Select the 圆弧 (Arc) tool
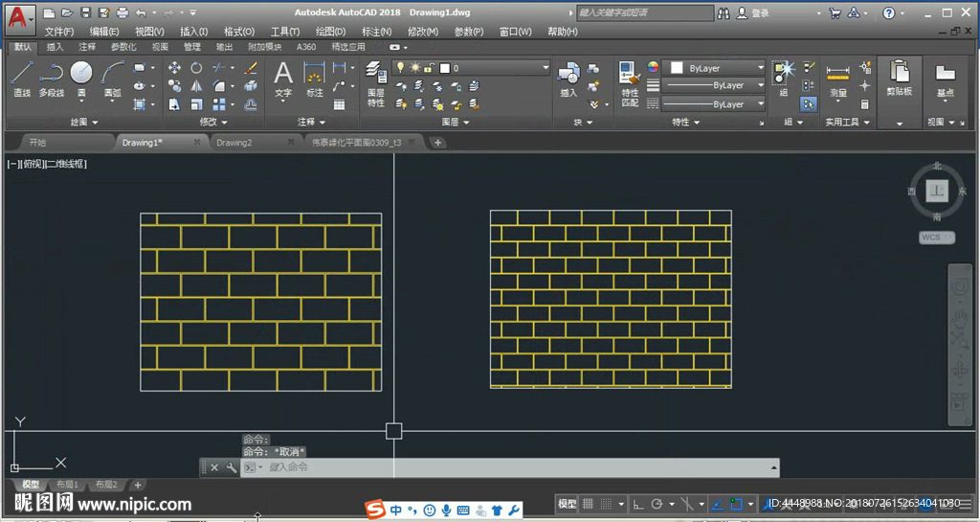Screen dimensions: 980x522 pos(113,79)
